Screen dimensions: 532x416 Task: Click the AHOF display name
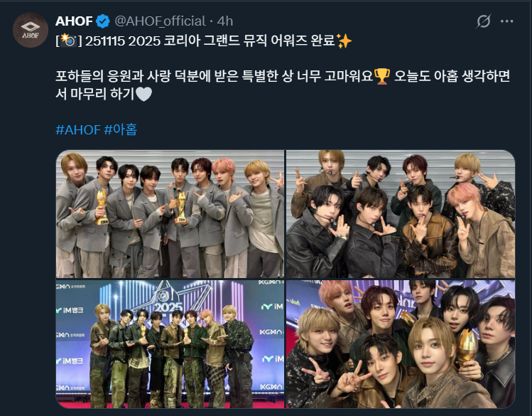click(74, 21)
